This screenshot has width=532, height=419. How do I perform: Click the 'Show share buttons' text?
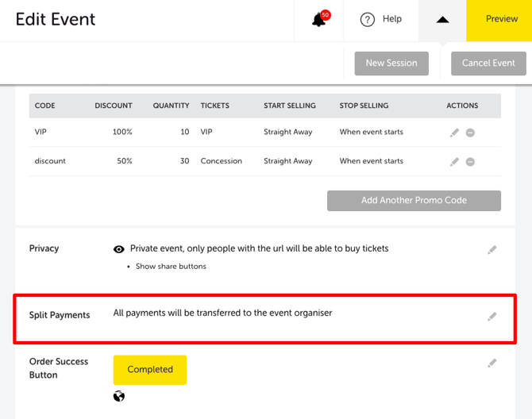pyautogui.click(x=171, y=267)
